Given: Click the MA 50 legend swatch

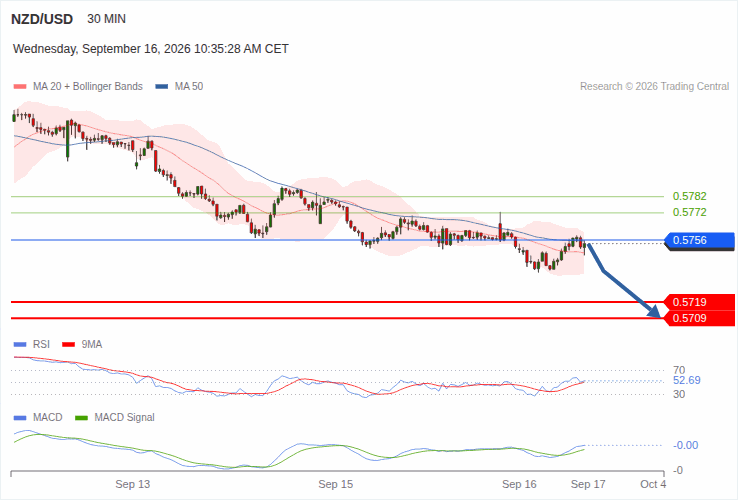Looking at the screenshot, I should 162,87.
